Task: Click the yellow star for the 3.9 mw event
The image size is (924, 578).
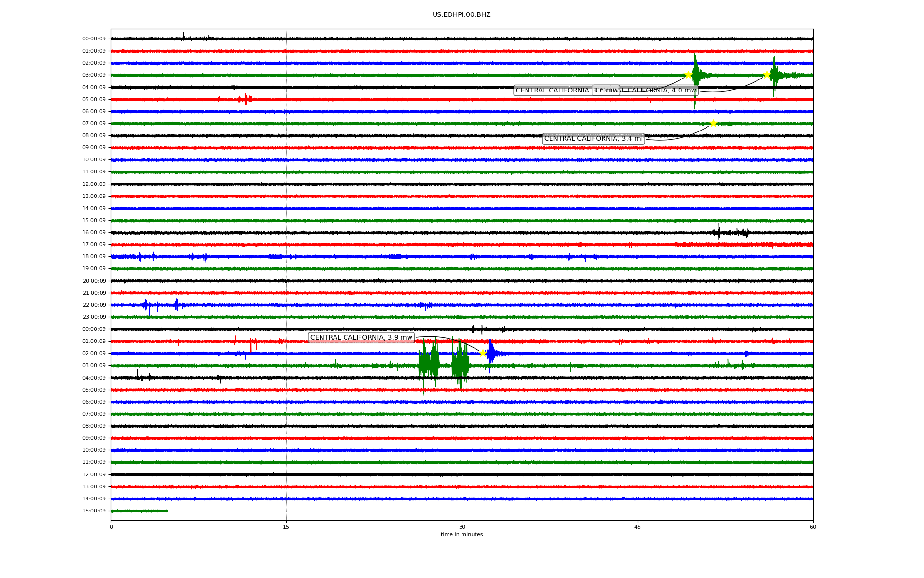Action: tap(483, 353)
